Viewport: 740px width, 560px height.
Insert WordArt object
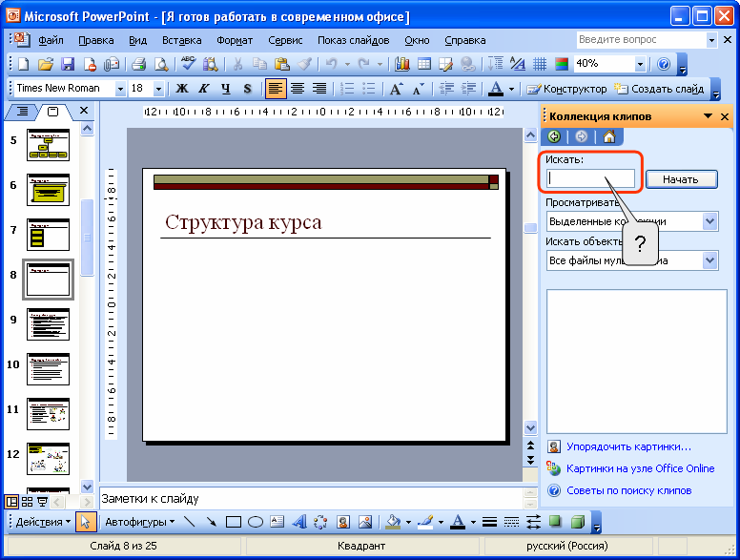click(298, 522)
